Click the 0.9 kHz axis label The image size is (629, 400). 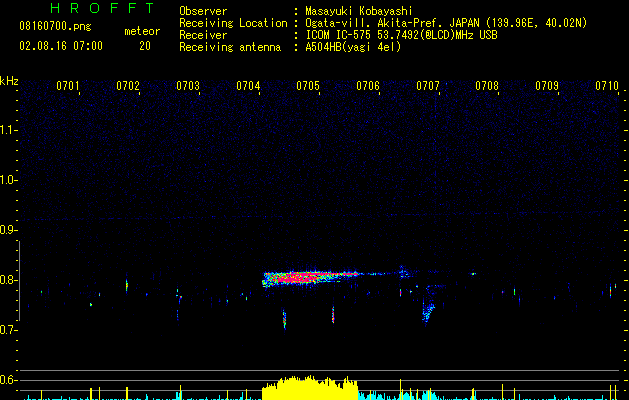tap(7, 230)
